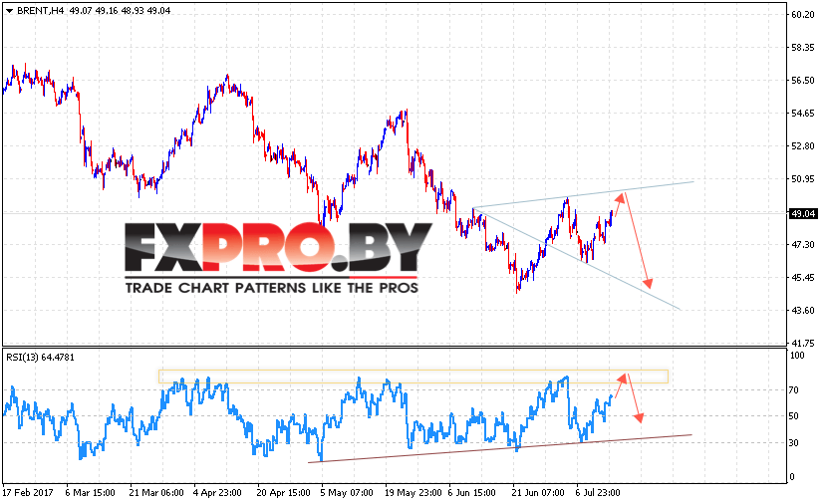Click the triangle arrow beside BRENT,H4

(9, 11)
